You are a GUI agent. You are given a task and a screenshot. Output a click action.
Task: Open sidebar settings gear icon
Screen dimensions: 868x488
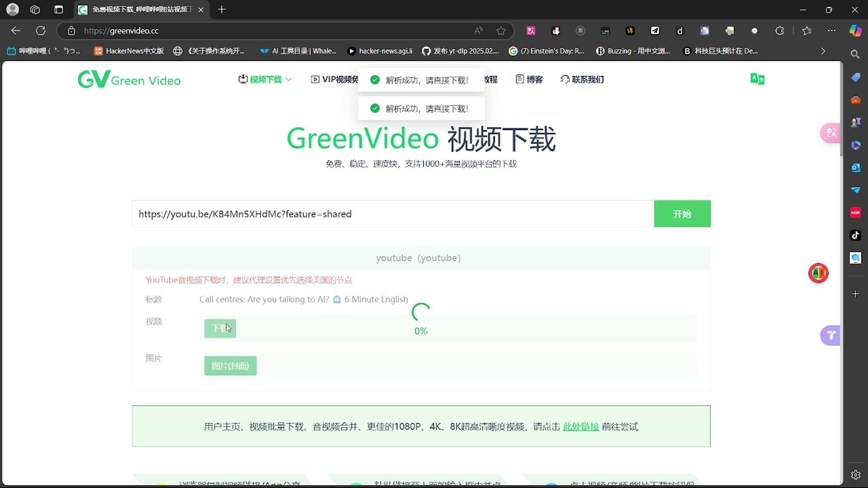click(x=855, y=475)
